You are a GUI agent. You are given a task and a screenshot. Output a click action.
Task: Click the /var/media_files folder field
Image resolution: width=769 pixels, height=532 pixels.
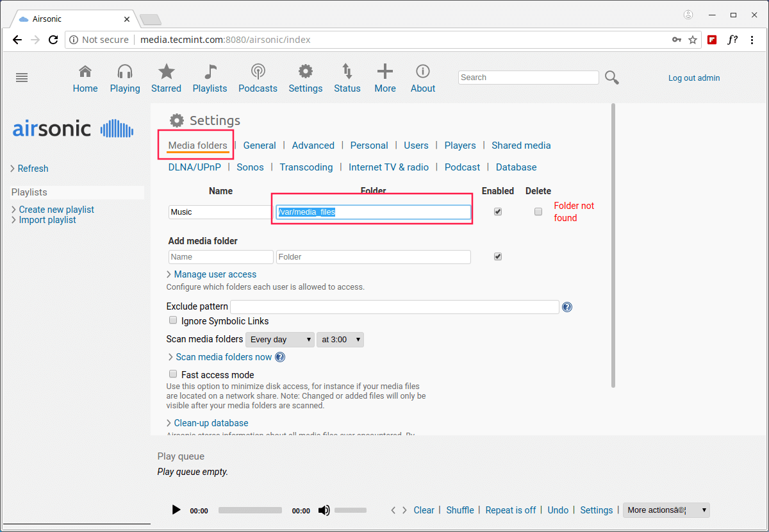374,212
